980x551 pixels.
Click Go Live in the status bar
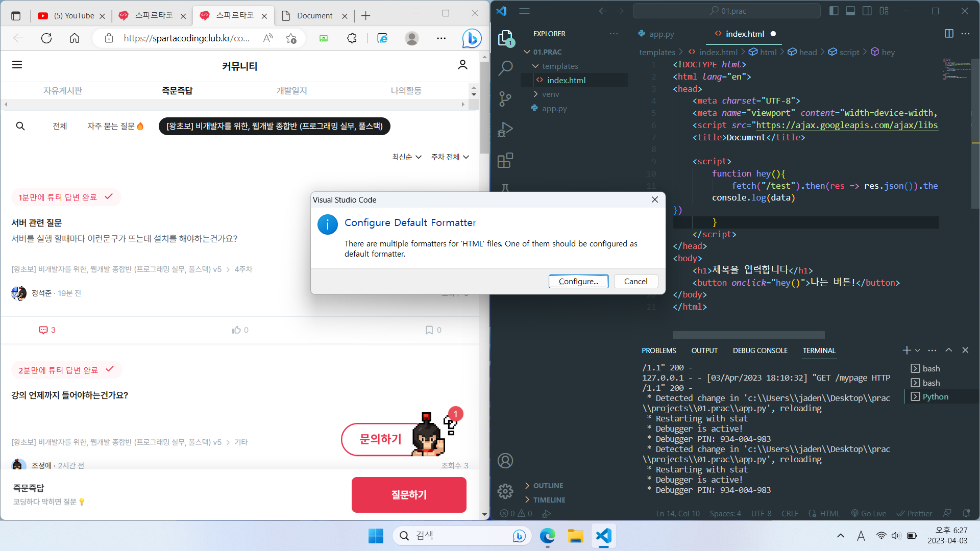(869, 514)
